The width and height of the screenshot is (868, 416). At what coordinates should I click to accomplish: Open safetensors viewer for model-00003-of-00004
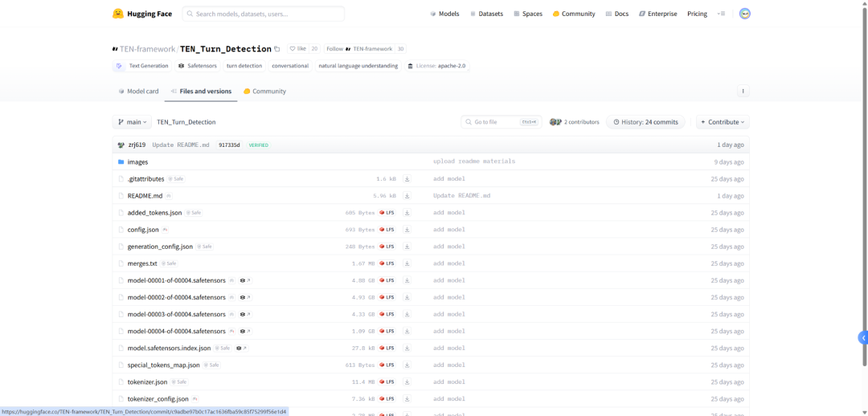tap(245, 314)
